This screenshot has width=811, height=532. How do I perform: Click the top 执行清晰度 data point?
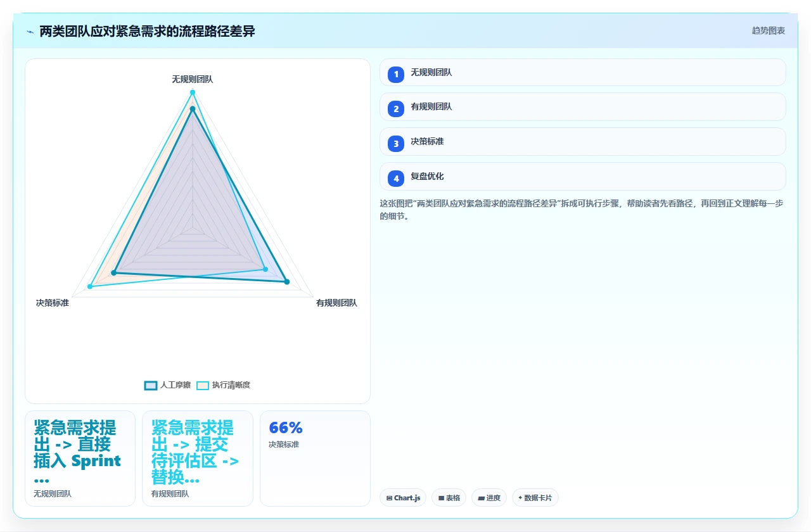click(x=193, y=92)
